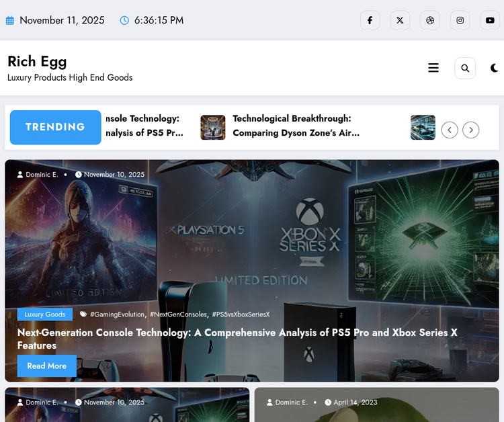Screen dimensions: 504x422
Task: Open the Instagram social icon
Action: 460,20
